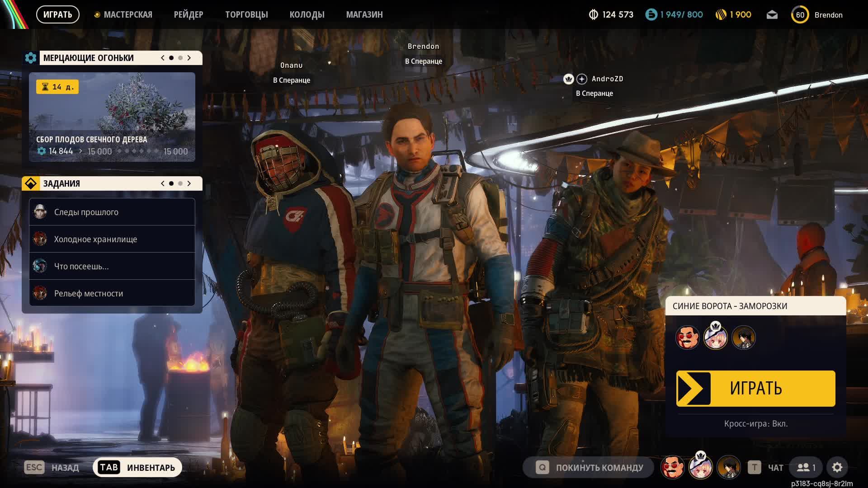This screenshot has width=868, height=488.
Task: Go to previous event page arrow
Action: (163, 58)
